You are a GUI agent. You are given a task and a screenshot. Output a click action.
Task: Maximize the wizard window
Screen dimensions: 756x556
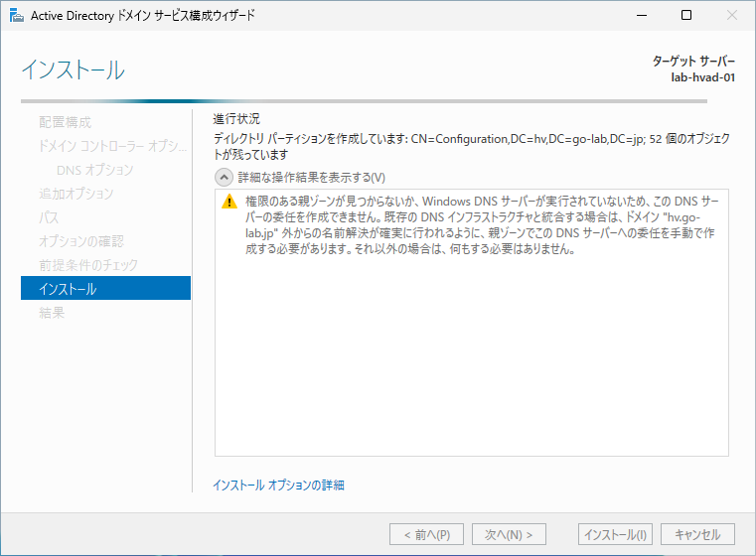point(686,16)
